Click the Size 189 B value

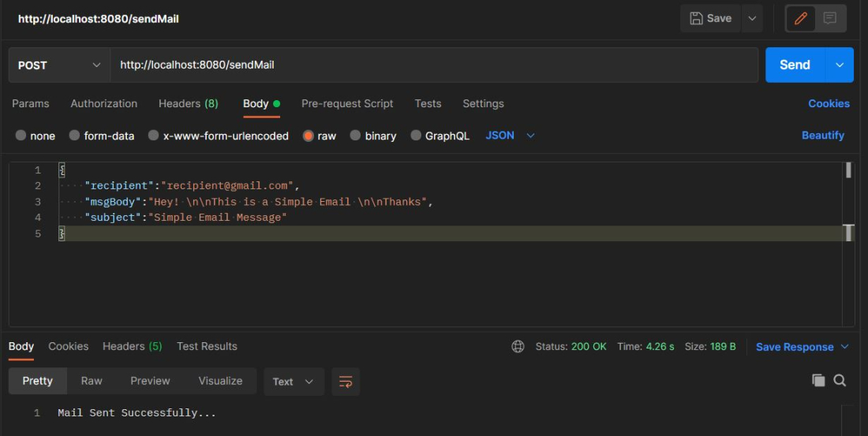(723, 346)
